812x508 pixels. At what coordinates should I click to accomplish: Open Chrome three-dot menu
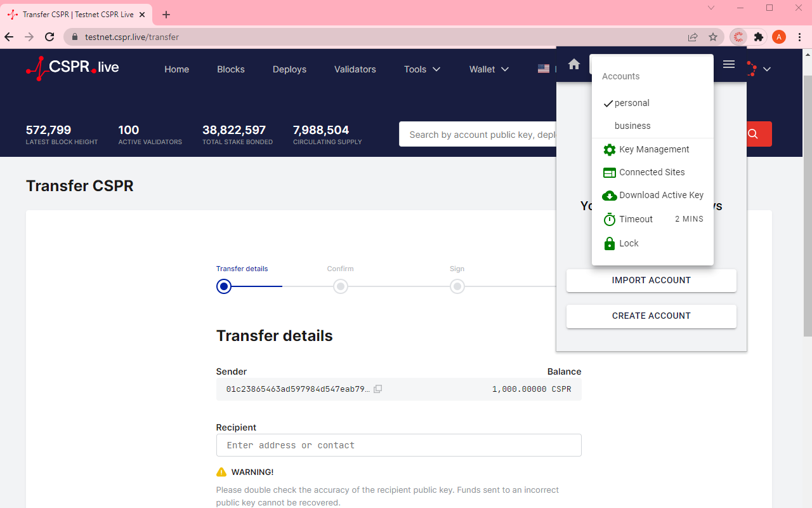click(x=799, y=37)
